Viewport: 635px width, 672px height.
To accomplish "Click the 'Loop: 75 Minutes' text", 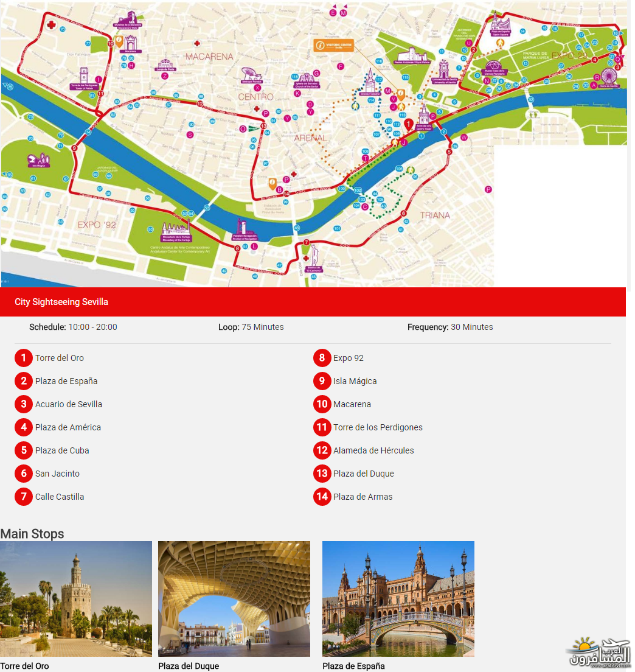I will 251,327.
